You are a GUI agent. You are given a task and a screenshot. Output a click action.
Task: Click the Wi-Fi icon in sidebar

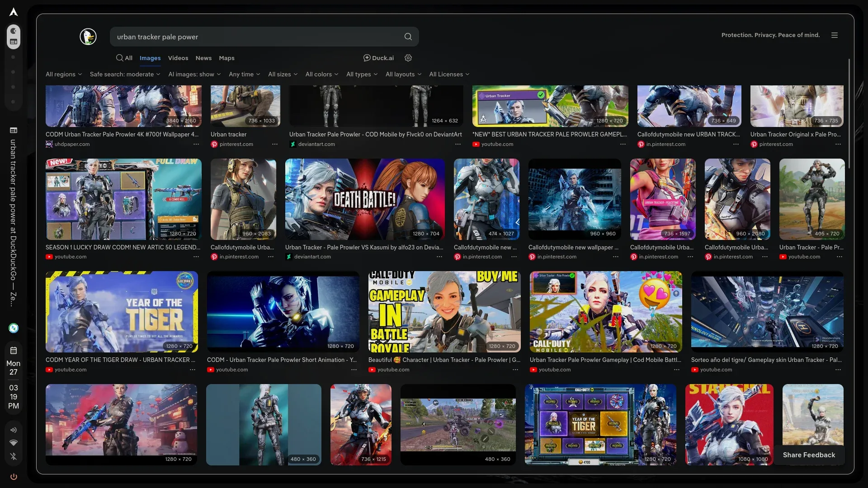pyautogui.click(x=14, y=443)
